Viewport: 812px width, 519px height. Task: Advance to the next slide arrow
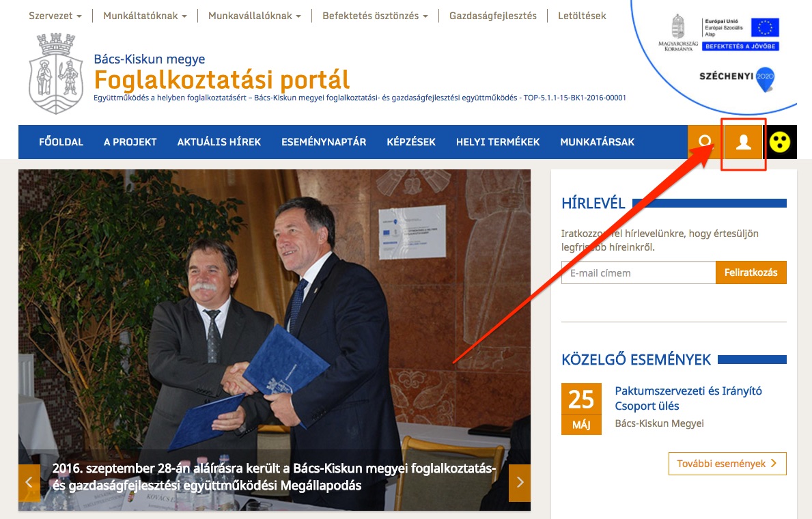tap(520, 483)
